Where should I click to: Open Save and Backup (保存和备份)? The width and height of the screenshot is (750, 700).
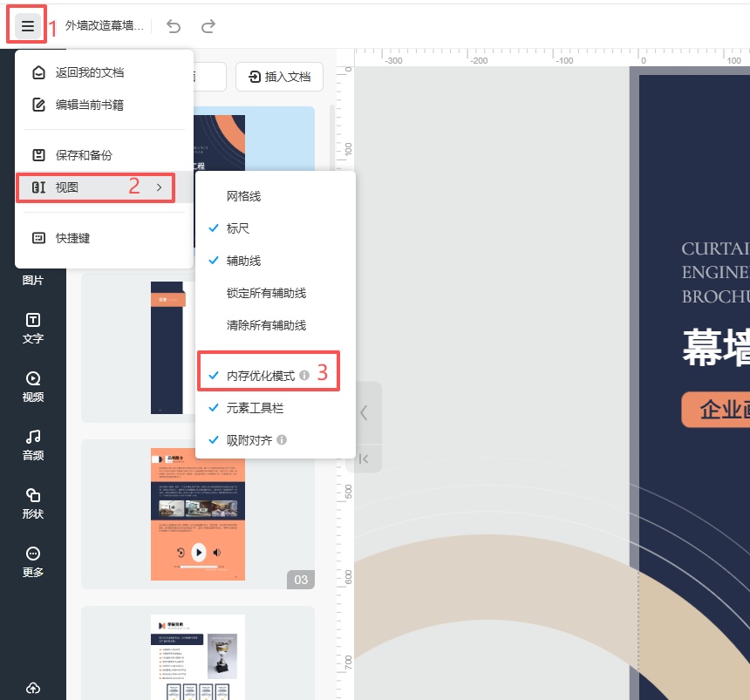pyautogui.click(x=84, y=155)
